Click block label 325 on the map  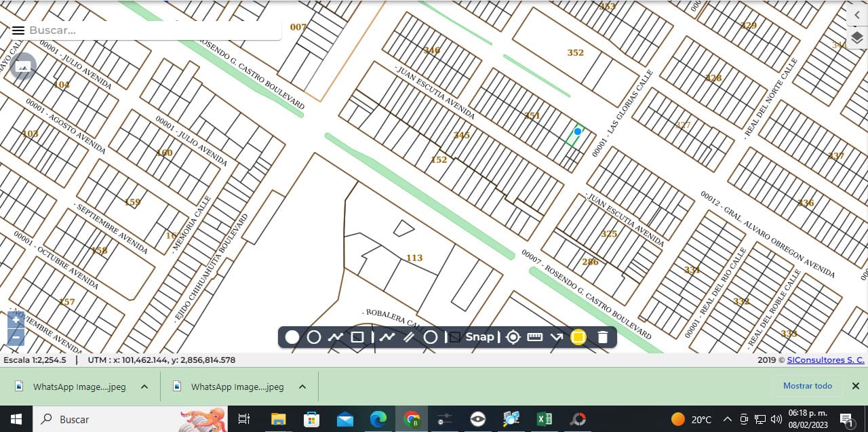click(x=609, y=233)
